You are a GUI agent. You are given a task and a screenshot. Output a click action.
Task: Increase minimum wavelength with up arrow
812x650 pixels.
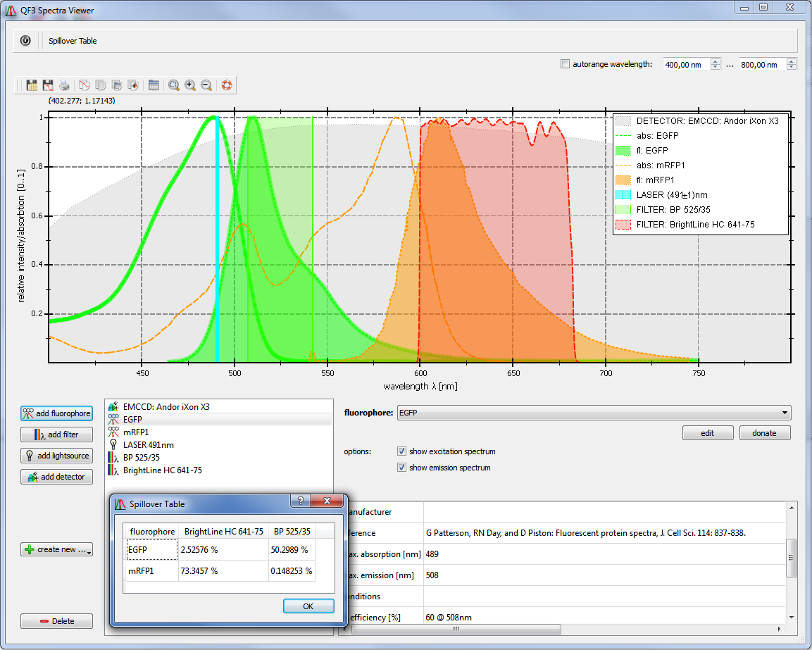(x=715, y=62)
